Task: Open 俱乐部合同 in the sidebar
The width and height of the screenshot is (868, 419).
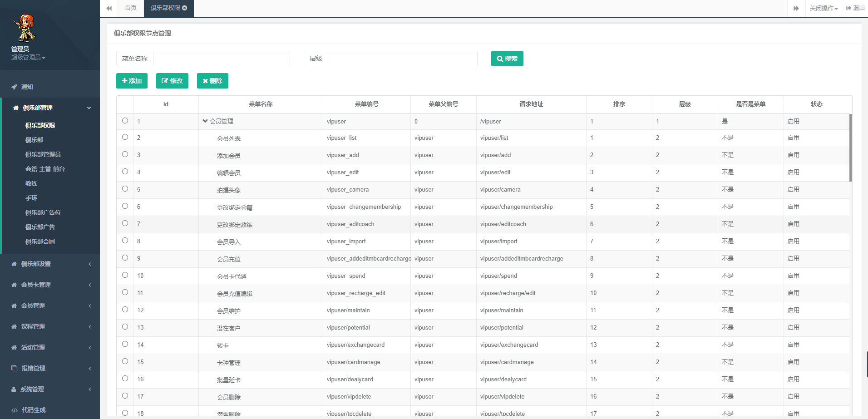Action: [40, 242]
